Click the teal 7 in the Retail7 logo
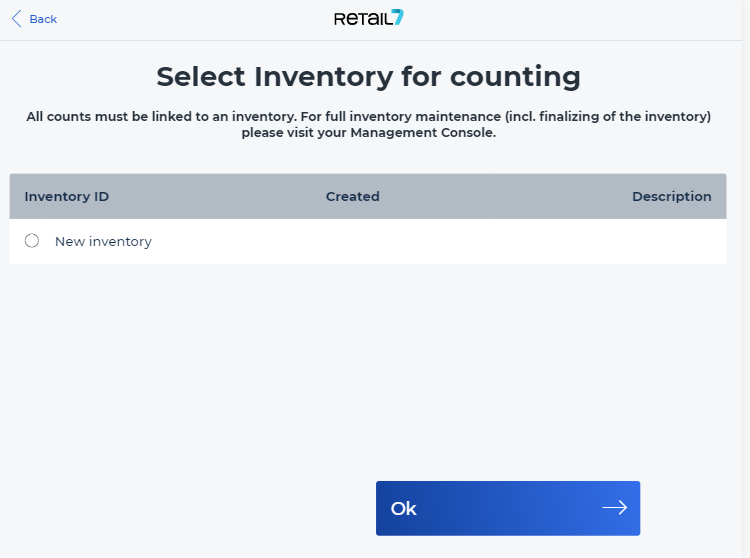 point(398,17)
